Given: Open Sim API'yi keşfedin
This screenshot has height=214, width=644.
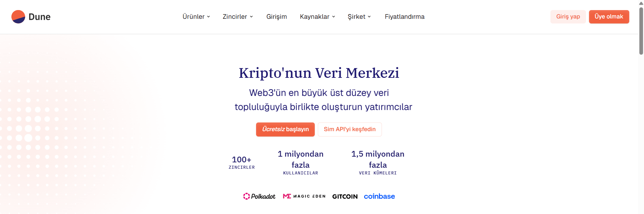Looking at the screenshot, I should coord(350,129).
